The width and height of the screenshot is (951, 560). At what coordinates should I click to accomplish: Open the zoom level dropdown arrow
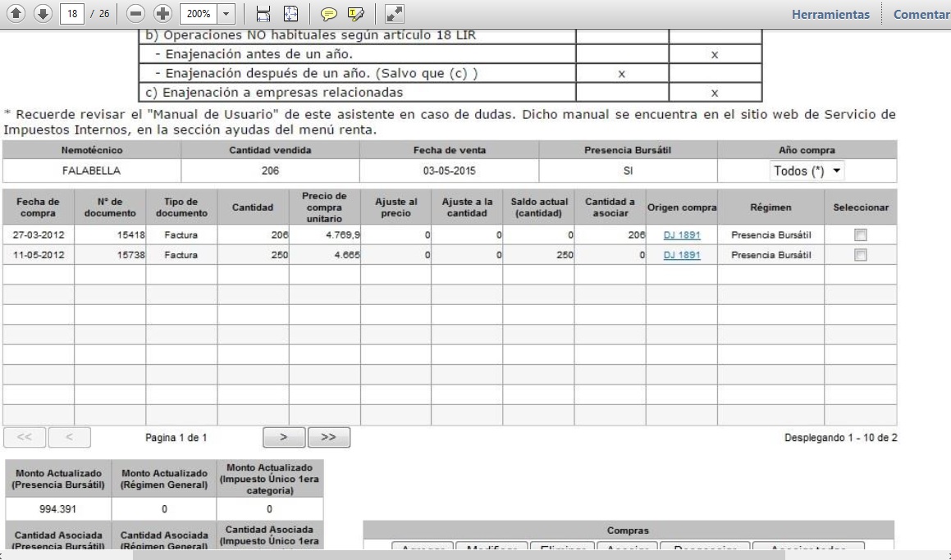coord(226,13)
